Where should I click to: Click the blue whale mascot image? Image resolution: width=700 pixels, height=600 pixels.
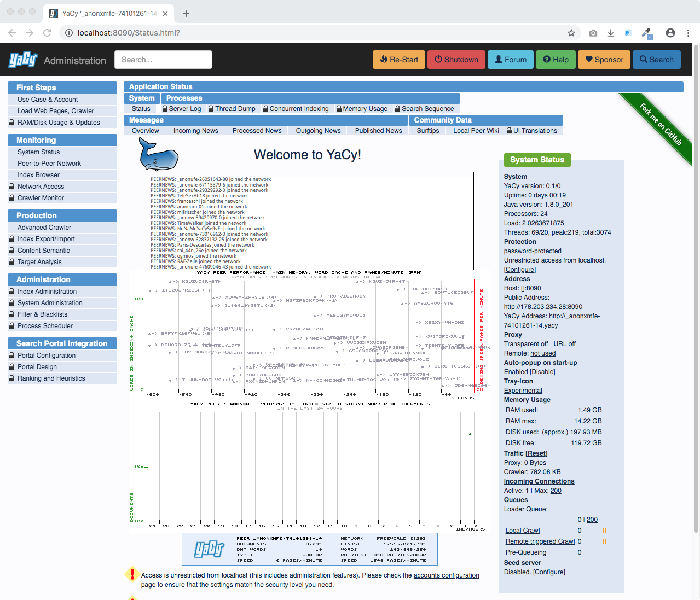pos(159,154)
